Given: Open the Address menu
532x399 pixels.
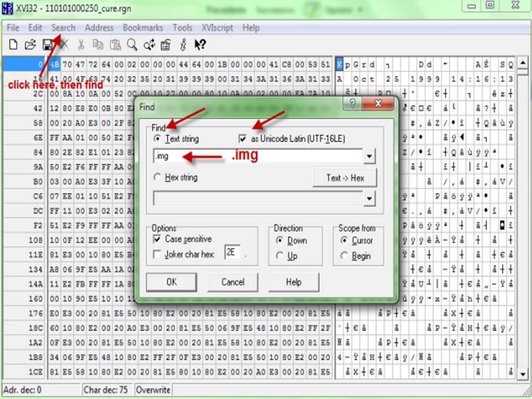Looking at the screenshot, I should (99, 28).
